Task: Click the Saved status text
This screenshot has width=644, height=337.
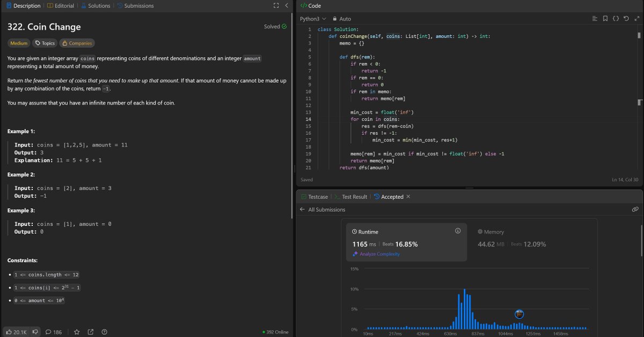Action: [x=306, y=180]
